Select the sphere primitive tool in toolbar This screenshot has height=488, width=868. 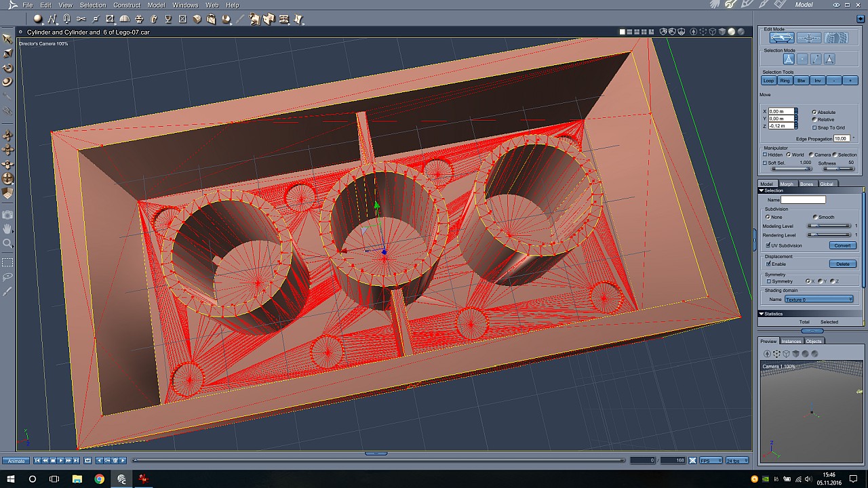click(37, 19)
